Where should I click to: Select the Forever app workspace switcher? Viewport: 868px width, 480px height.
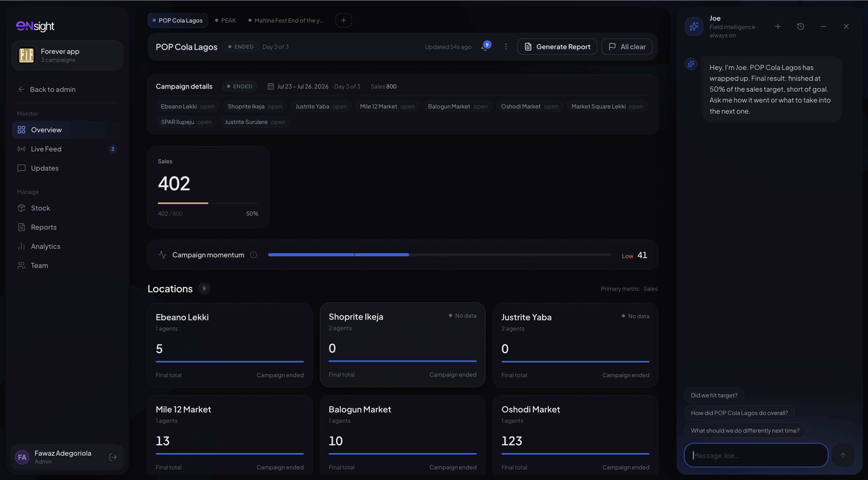coord(67,55)
